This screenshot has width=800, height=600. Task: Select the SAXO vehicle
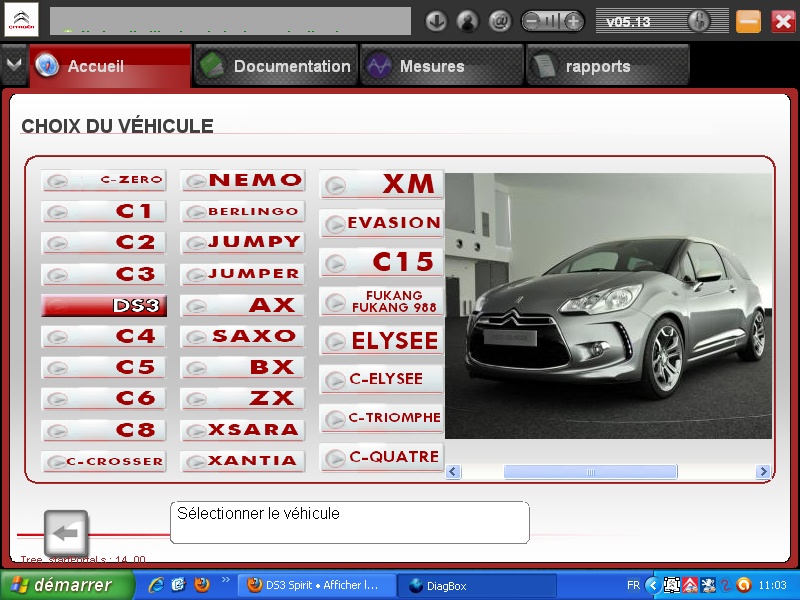coord(243,336)
